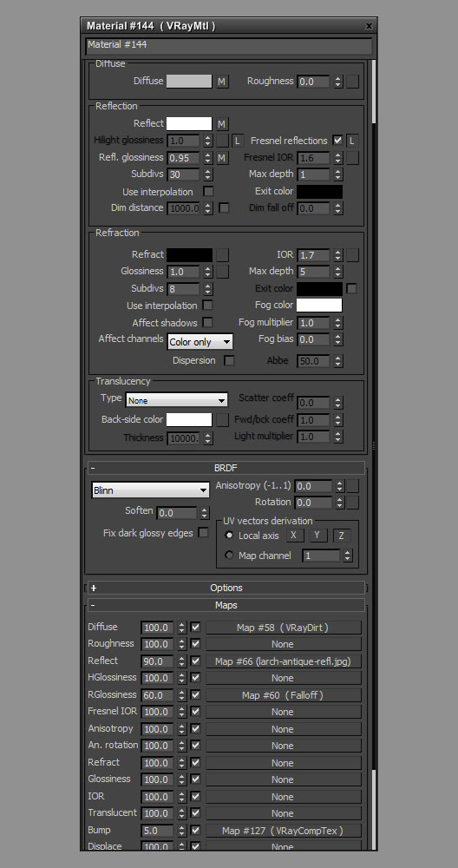Disable the Fresnel reflections checkbox
The width and height of the screenshot is (458, 868).
coord(337,141)
